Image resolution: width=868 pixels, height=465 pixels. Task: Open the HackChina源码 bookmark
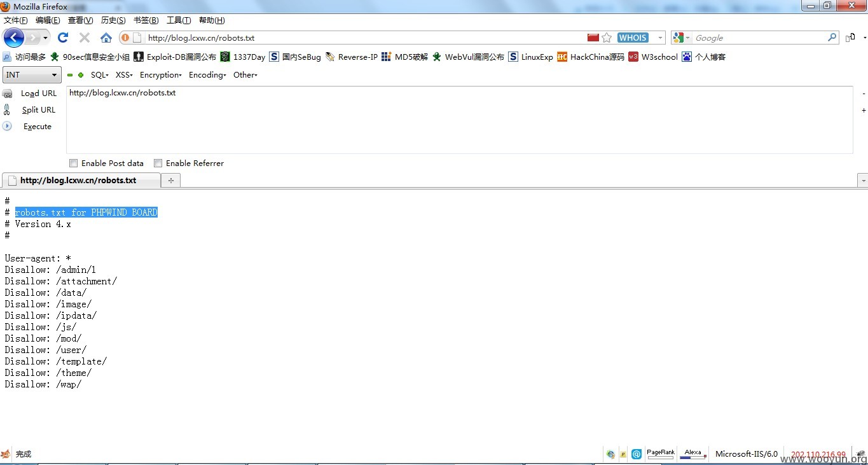point(591,57)
